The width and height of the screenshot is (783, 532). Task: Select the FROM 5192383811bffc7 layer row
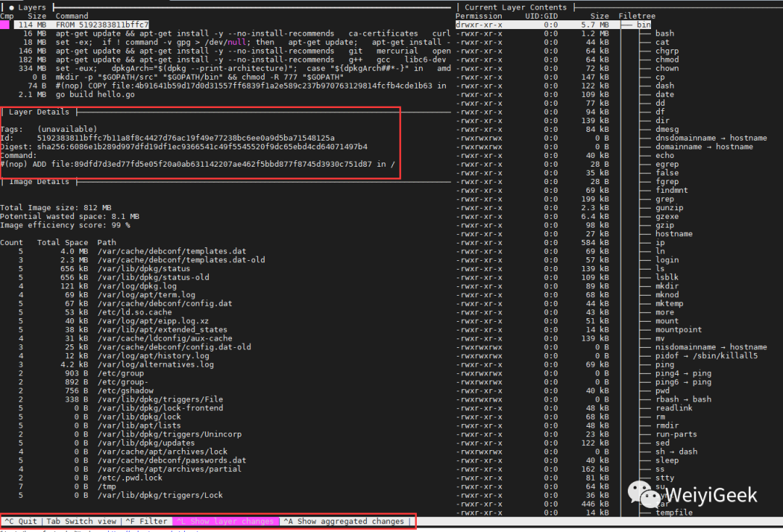coord(81,25)
